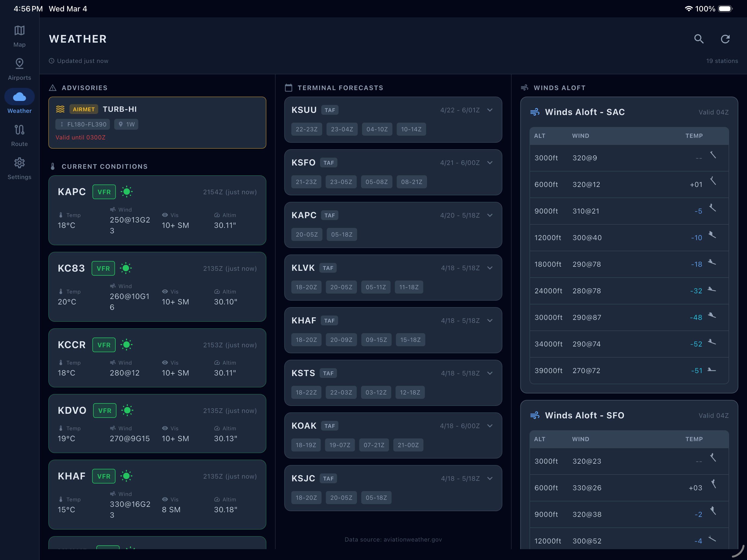747x560 pixels.
Task: Click the KDVO VFR badge
Action: 105,411
